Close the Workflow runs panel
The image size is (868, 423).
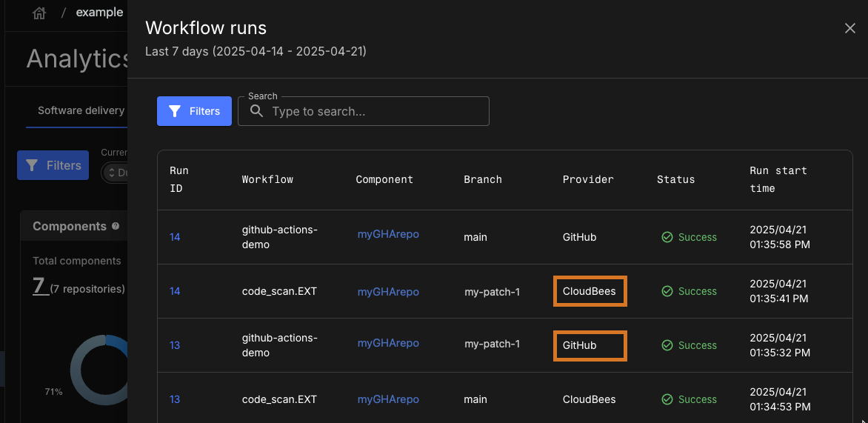click(849, 28)
